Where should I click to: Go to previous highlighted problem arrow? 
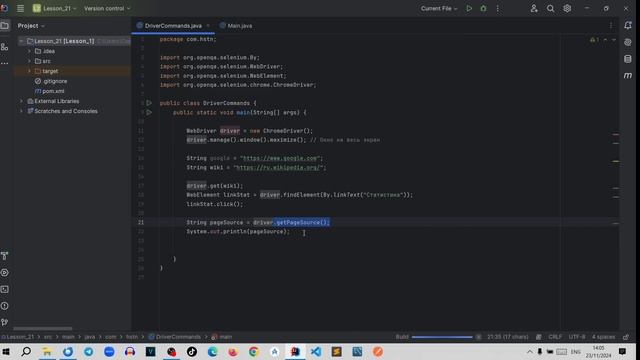tap(605, 40)
